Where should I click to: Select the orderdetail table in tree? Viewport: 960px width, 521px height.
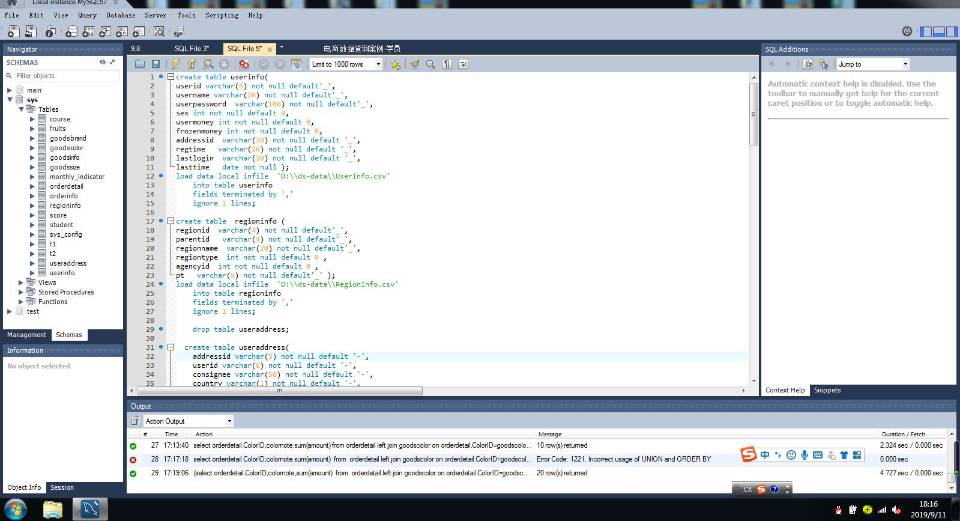coord(66,186)
